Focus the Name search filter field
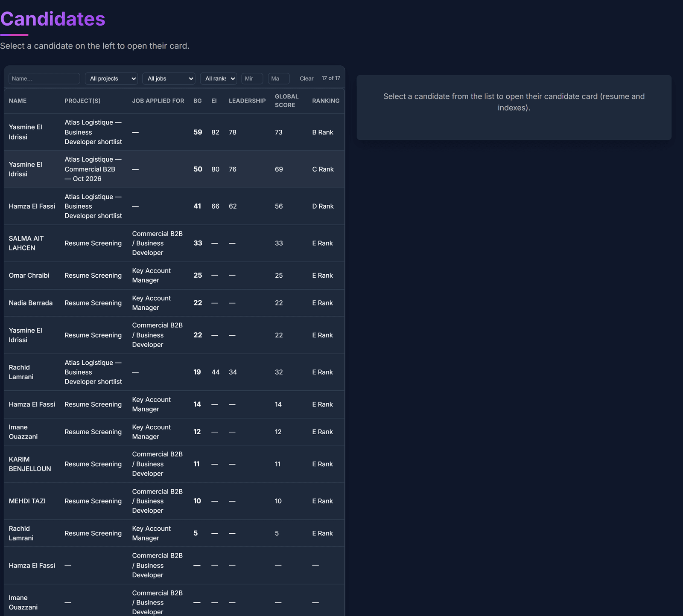The image size is (683, 616). (x=44, y=78)
